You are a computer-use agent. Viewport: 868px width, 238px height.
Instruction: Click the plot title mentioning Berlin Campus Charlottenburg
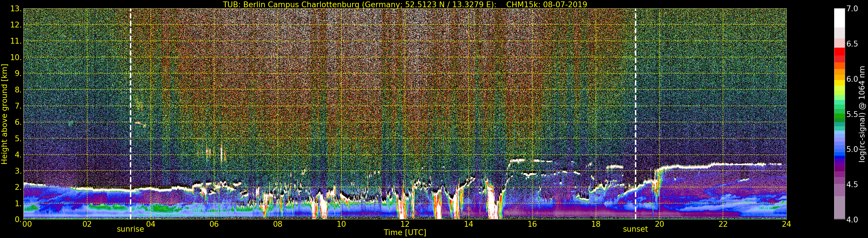pyautogui.click(x=405, y=4)
